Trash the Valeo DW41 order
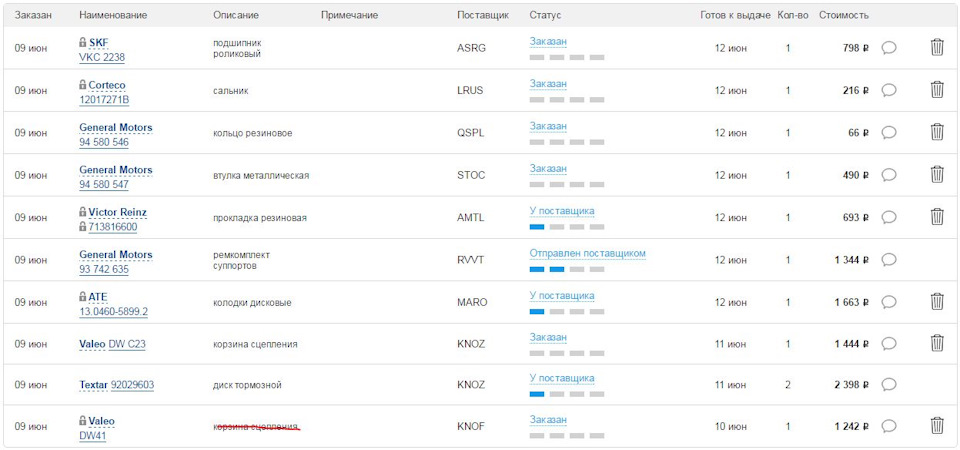Screen dimensions: 960x450 (x=937, y=426)
